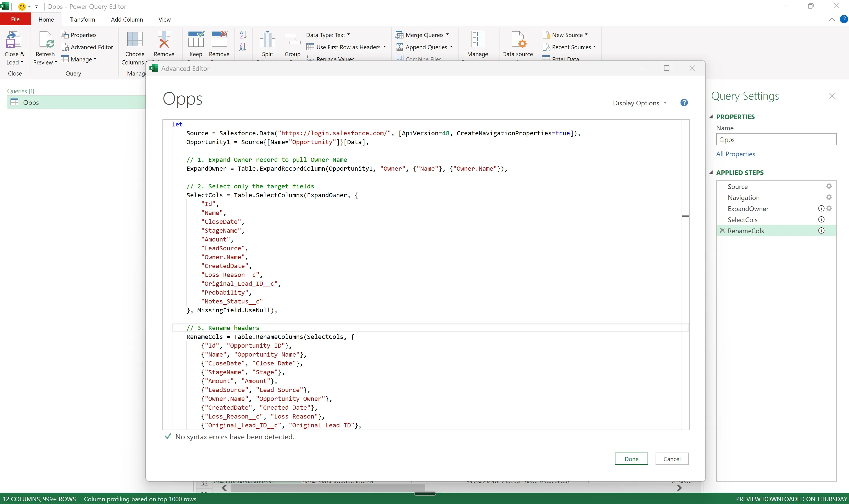Click the code editor vertical scrollbar
The height and width of the screenshot is (504, 849).
click(x=685, y=274)
